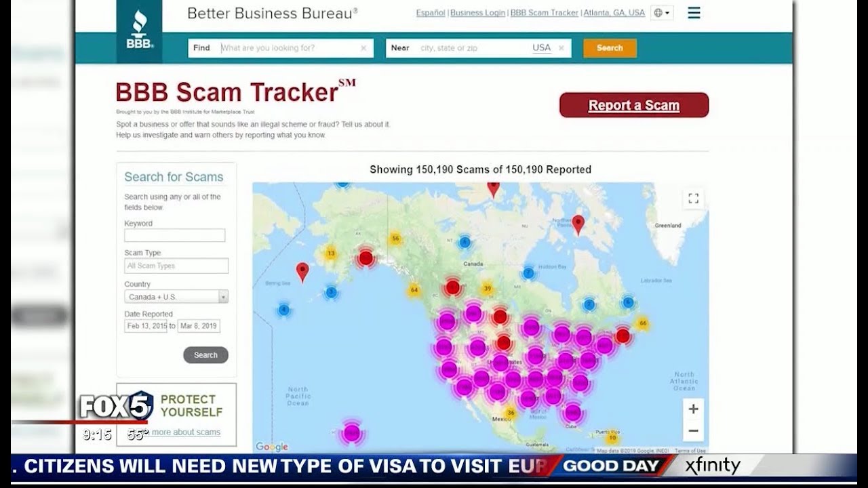Open the BBB Scam Tracker header link

pyautogui.click(x=545, y=13)
